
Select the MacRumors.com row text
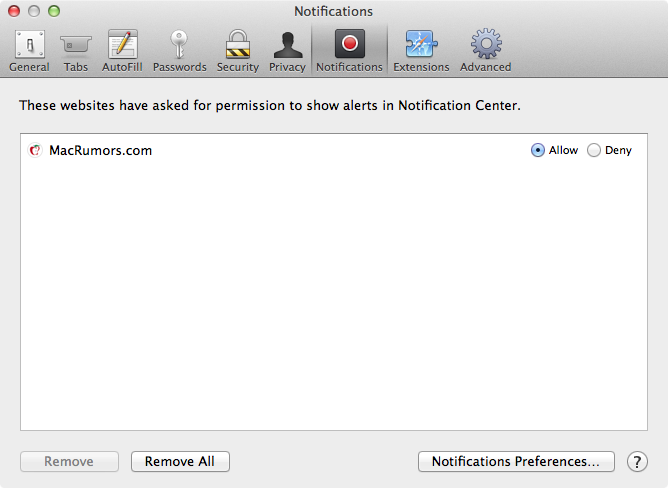point(101,150)
